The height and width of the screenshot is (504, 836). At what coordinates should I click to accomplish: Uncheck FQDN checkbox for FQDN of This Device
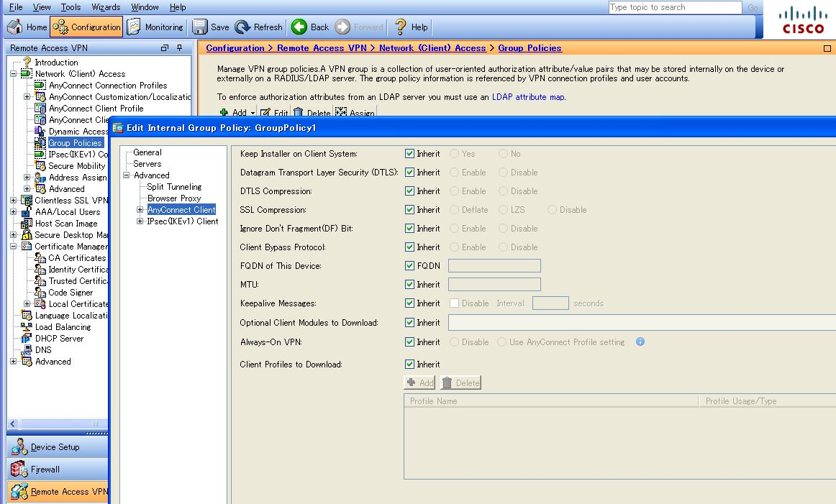coord(409,265)
